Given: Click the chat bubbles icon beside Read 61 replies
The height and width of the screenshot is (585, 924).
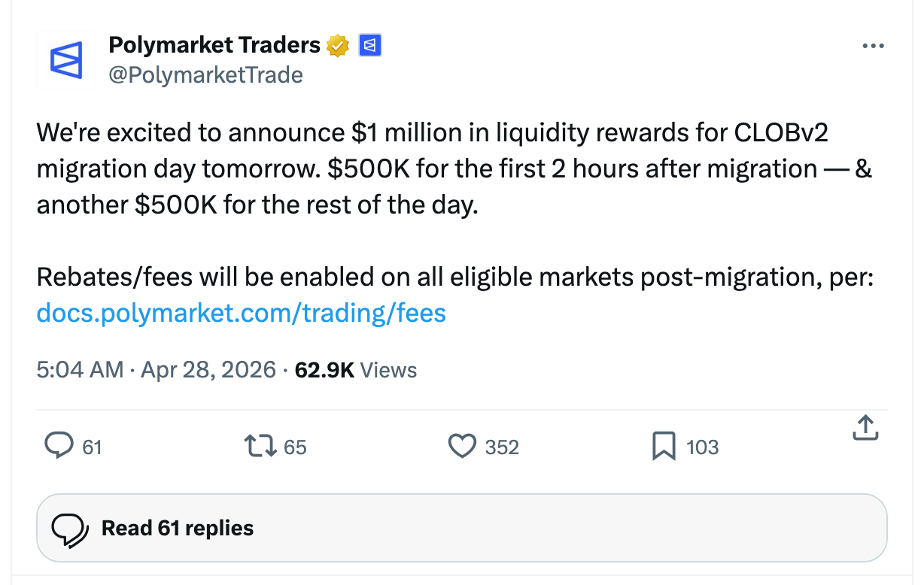Looking at the screenshot, I should 71,529.
